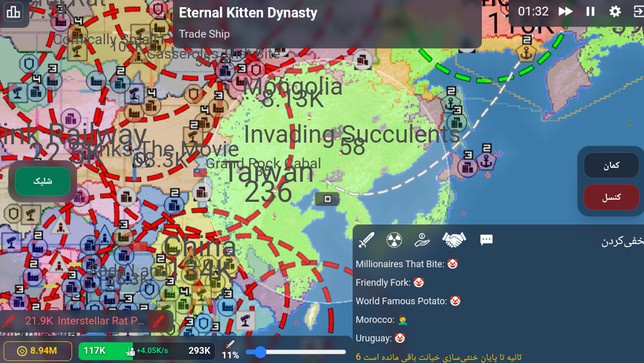Hide the events panel via مخفی‌کردن
Viewport: 644px width, 363px height.
tap(622, 241)
